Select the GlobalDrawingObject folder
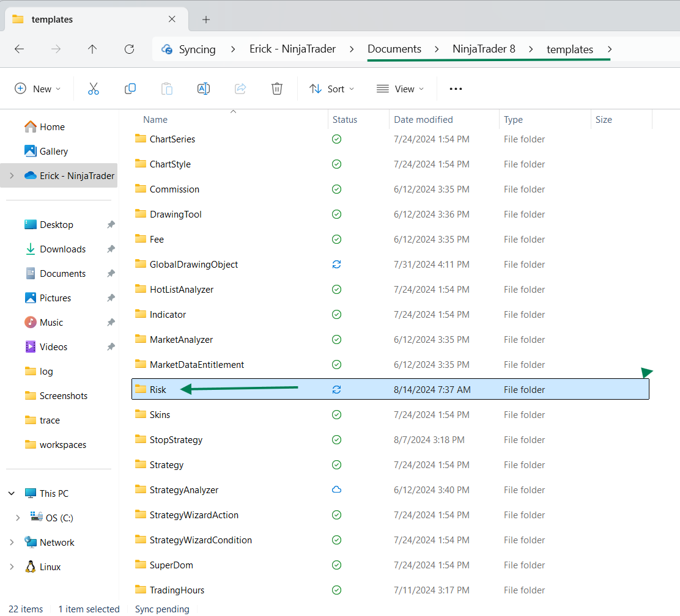Image resolution: width=680 pixels, height=616 pixels. click(390, 265)
